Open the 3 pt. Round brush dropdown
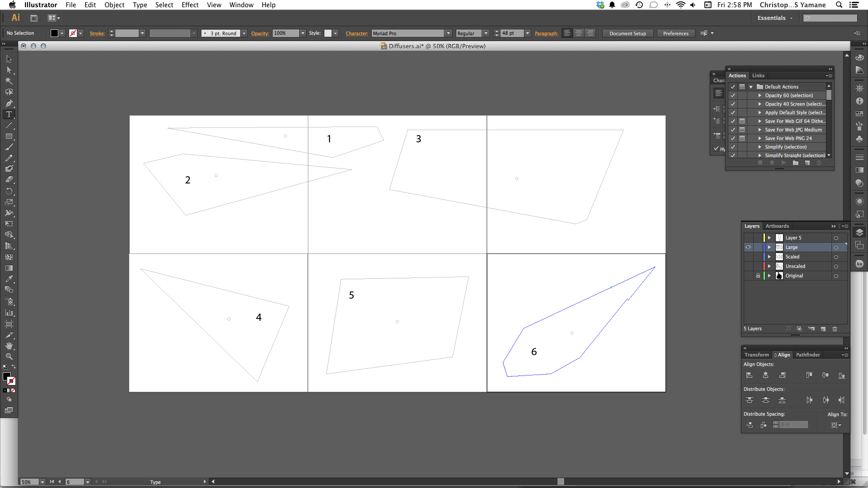The height and width of the screenshot is (488, 868). coord(244,33)
